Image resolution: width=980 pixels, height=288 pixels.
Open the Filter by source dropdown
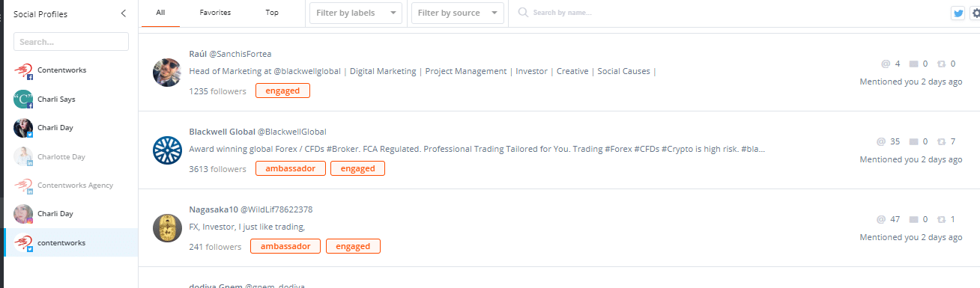(x=457, y=13)
